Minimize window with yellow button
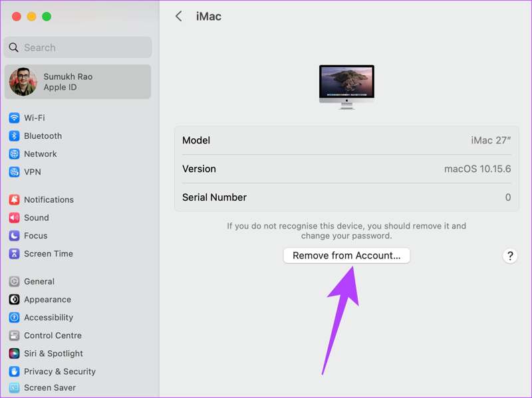 (x=31, y=16)
